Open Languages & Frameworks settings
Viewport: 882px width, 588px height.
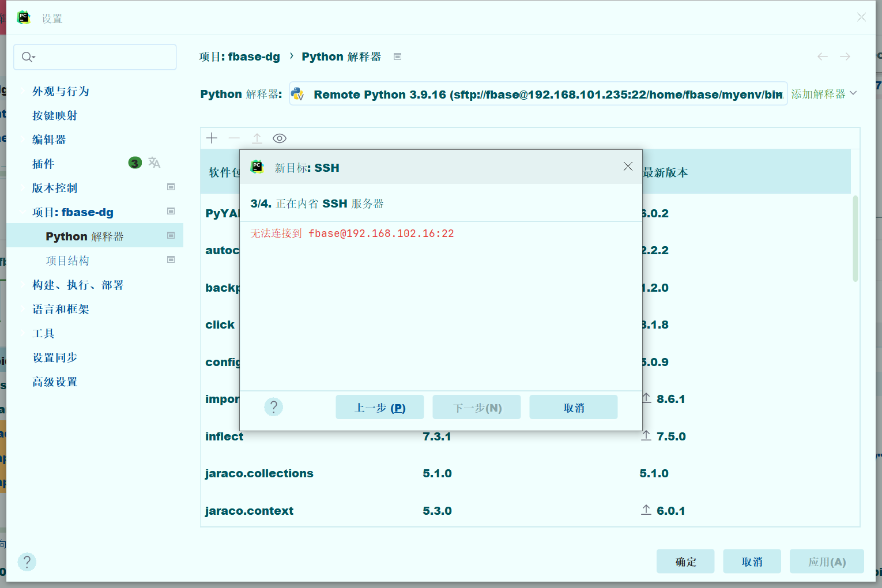pos(61,309)
